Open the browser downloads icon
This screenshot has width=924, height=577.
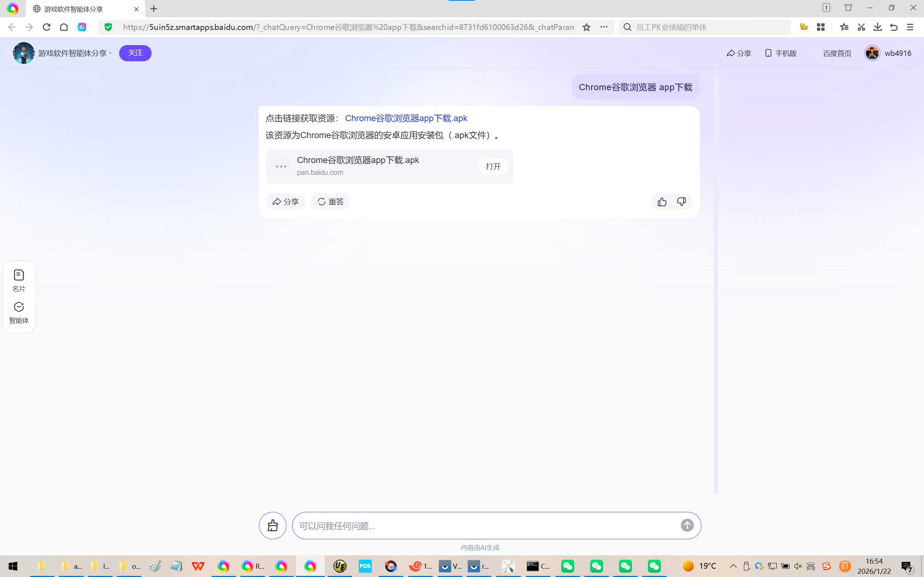877,27
